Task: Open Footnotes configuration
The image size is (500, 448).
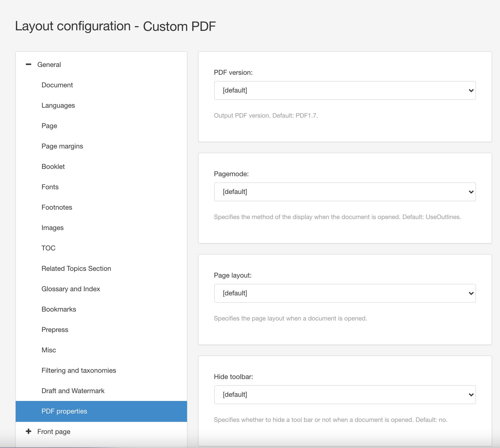Action: 57,207
